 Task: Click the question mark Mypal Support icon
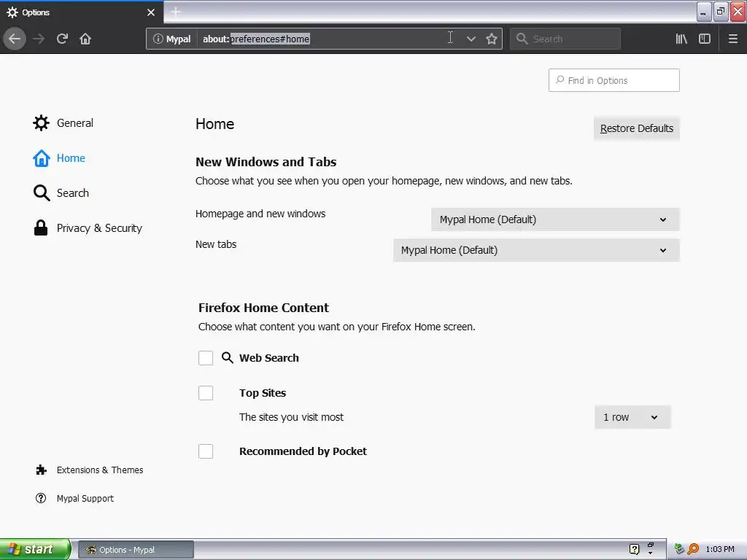(41, 498)
